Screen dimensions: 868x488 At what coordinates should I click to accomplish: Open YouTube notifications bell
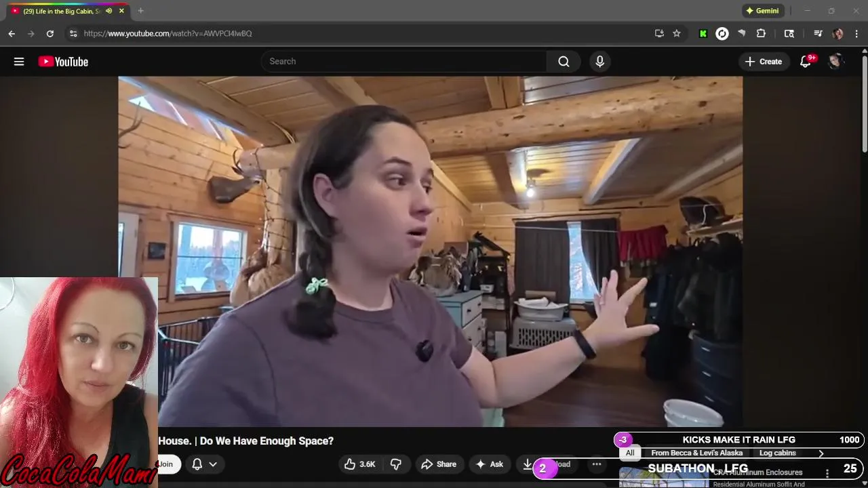point(806,62)
